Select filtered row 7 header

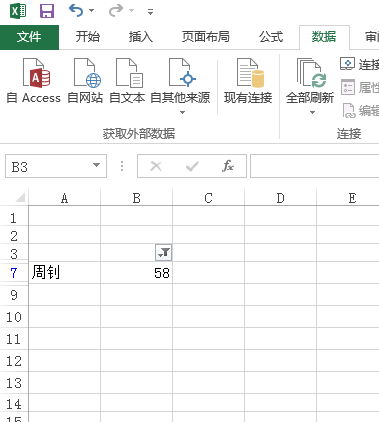(14, 273)
